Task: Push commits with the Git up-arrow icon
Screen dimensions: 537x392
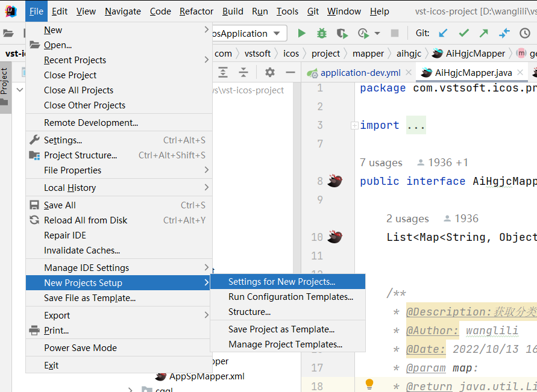Action: (x=483, y=34)
